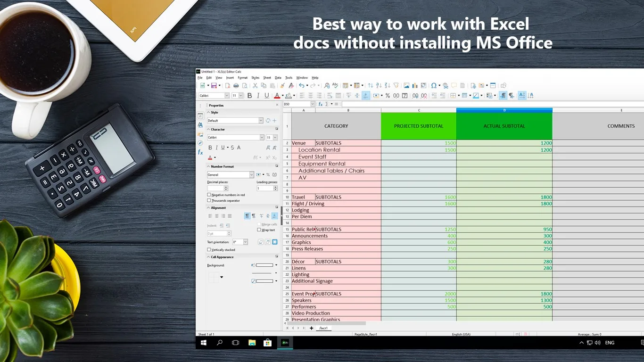
Task: Click the Format as Percent icon in toolbar
Action: [x=388, y=96]
